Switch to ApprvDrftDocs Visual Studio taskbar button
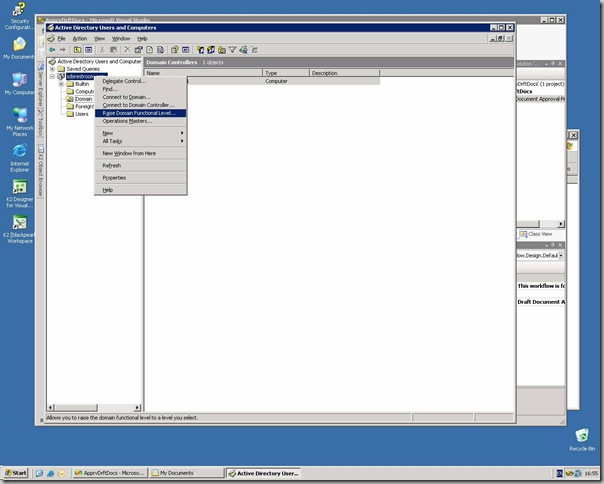The width and height of the screenshot is (604, 484). pyautogui.click(x=110, y=473)
